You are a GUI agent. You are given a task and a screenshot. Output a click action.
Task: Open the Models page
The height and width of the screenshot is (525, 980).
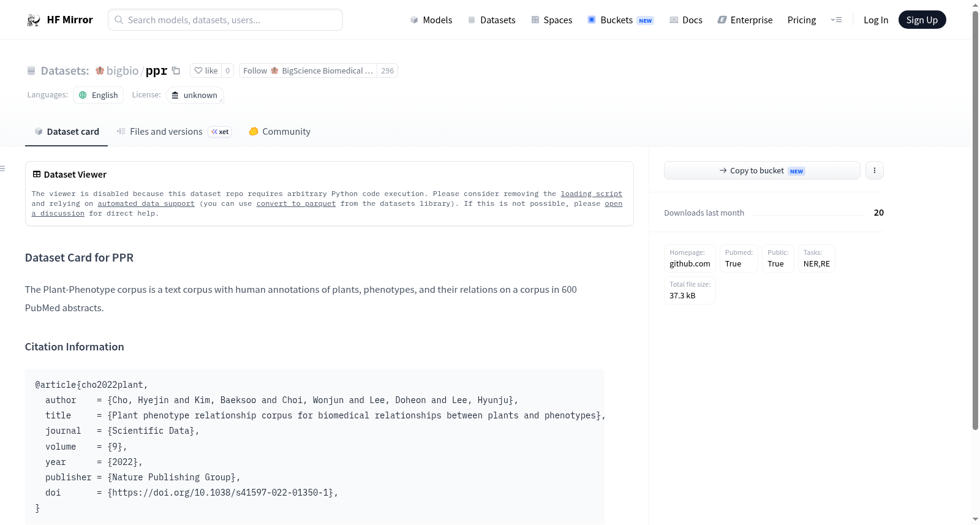tap(431, 20)
